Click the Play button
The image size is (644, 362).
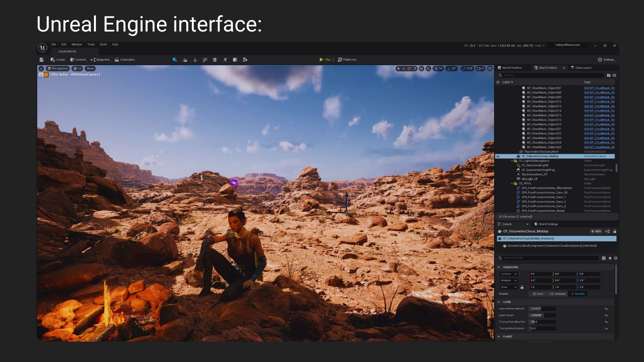pos(325,60)
